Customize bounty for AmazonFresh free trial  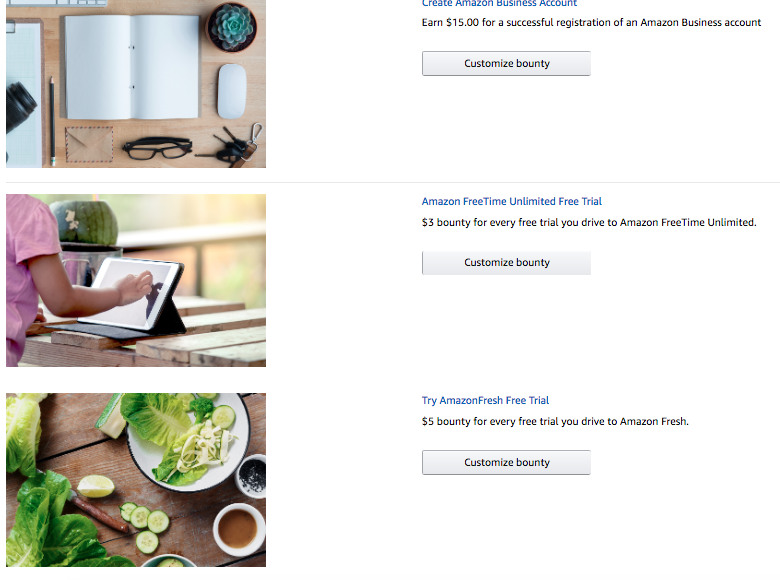point(506,463)
